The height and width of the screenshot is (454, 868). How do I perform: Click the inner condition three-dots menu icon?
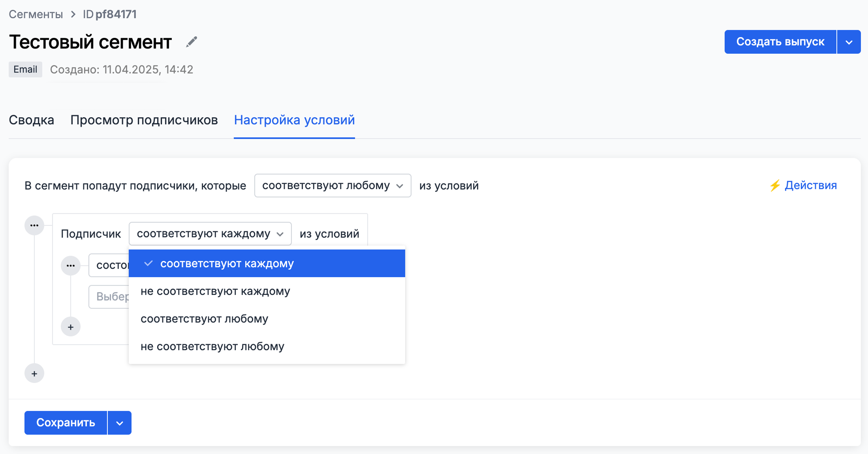(71, 266)
